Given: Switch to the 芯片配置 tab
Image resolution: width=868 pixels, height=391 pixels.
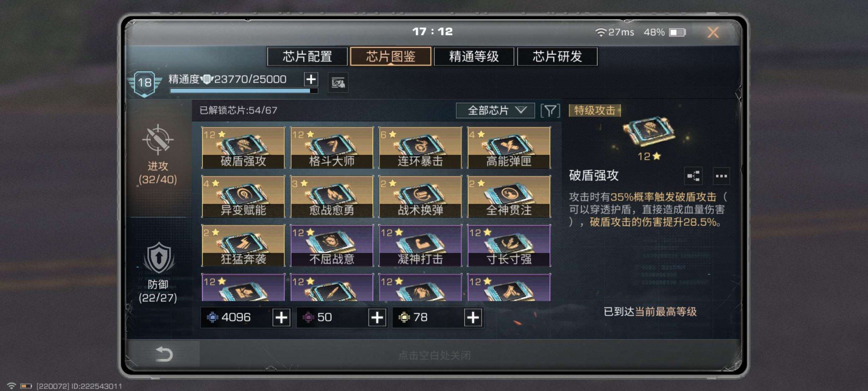Looking at the screenshot, I should (307, 56).
